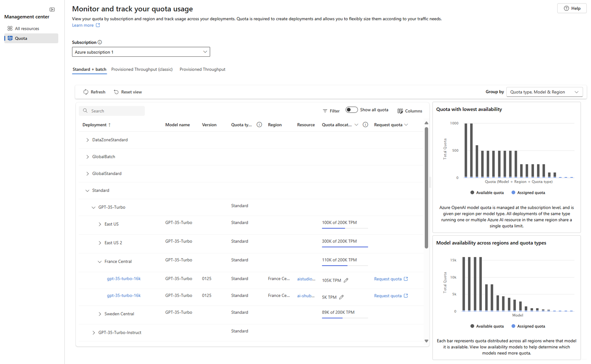Image resolution: width=591 pixels, height=364 pixels.
Task: Enable the Show all quota toggle
Action: 351,110
